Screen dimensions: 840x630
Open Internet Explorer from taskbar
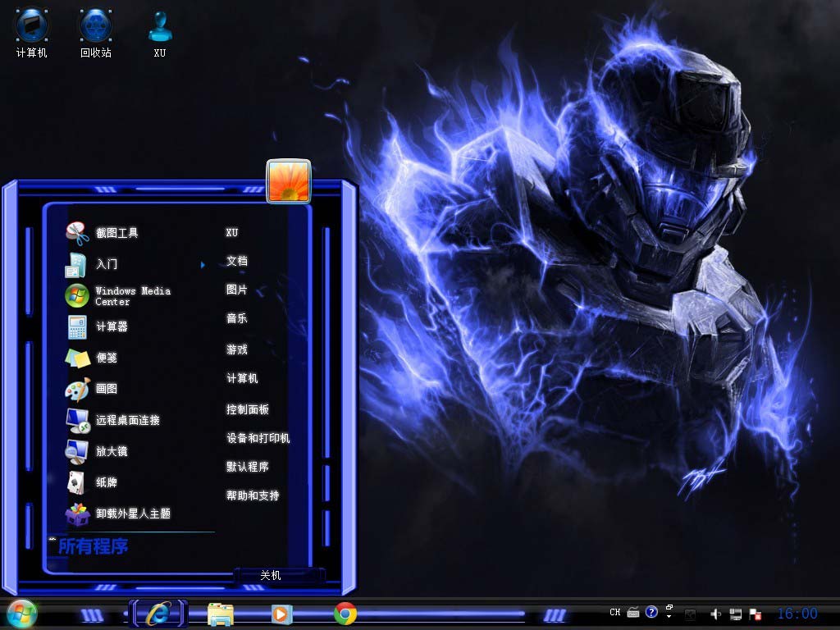[x=159, y=614]
